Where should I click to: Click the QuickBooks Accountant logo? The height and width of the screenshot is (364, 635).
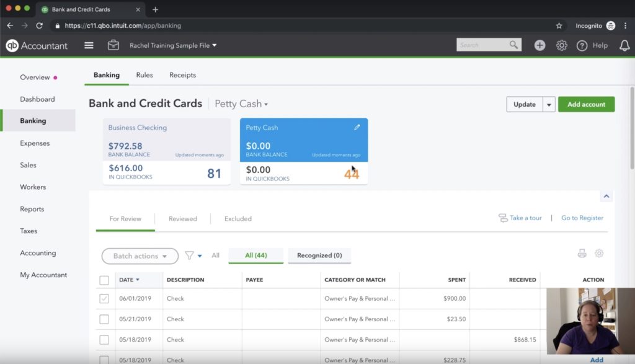pos(37,45)
